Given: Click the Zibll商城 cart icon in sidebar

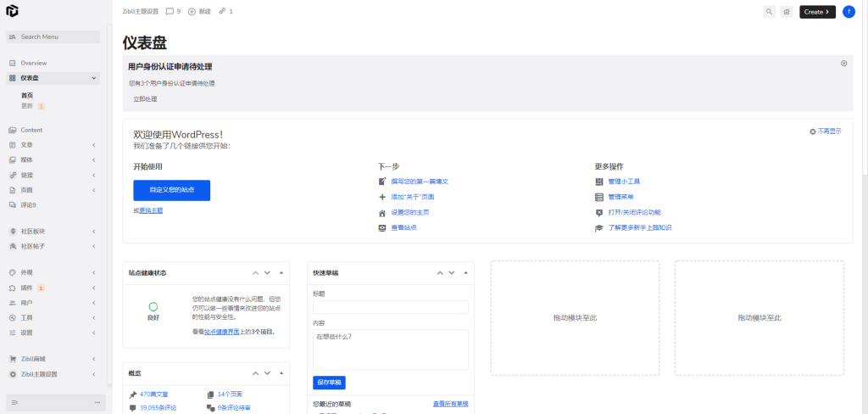Looking at the screenshot, I should pos(12,359).
